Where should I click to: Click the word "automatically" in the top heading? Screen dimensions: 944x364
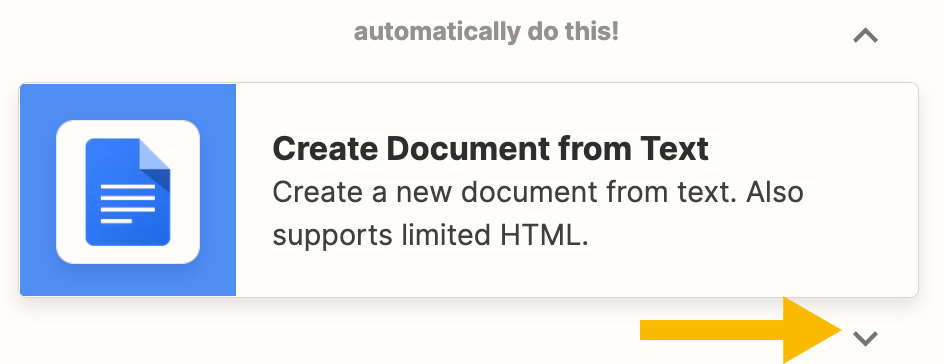tap(437, 31)
